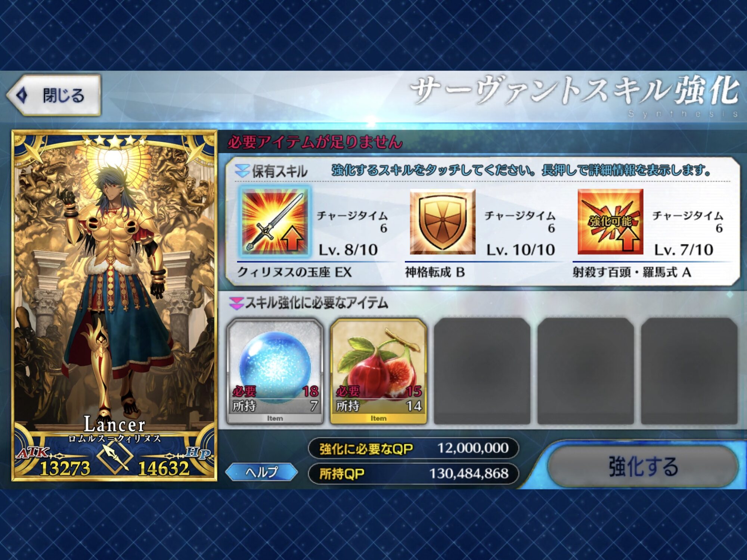Click the 保有スキル blue chevron icon
Image resolution: width=747 pixels, height=560 pixels.
[x=242, y=171]
